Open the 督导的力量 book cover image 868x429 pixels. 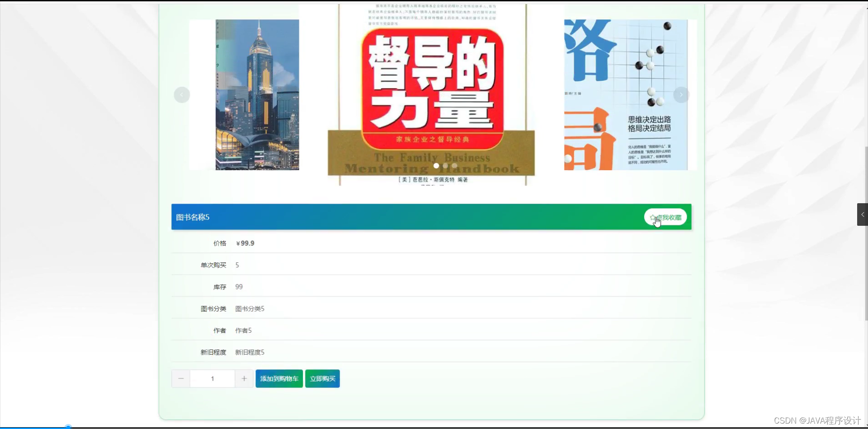click(431, 95)
